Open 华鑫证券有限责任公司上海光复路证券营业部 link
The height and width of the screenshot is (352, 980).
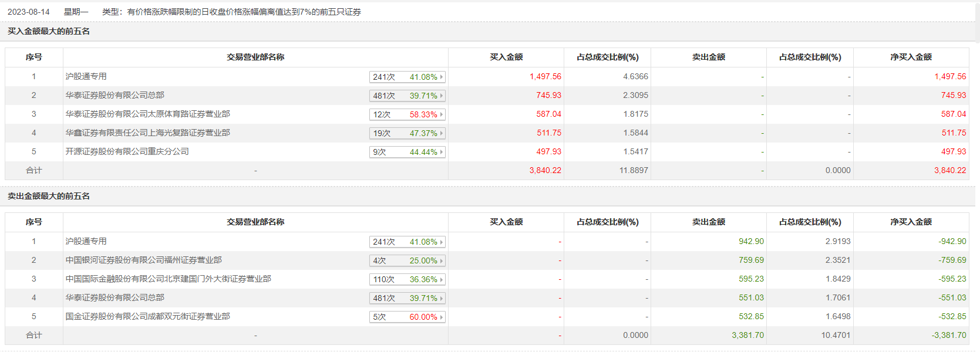[x=147, y=133]
